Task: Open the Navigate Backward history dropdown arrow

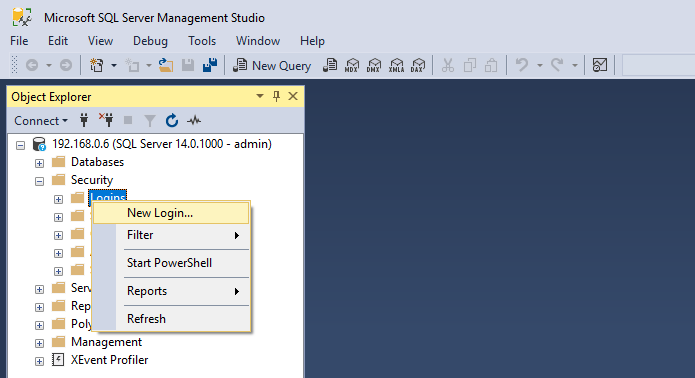Action: [49, 66]
